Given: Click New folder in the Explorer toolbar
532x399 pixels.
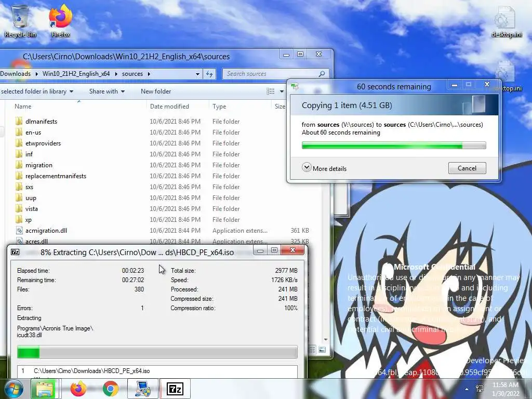Looking at the screenshot, I should click(x=156, y=91).
